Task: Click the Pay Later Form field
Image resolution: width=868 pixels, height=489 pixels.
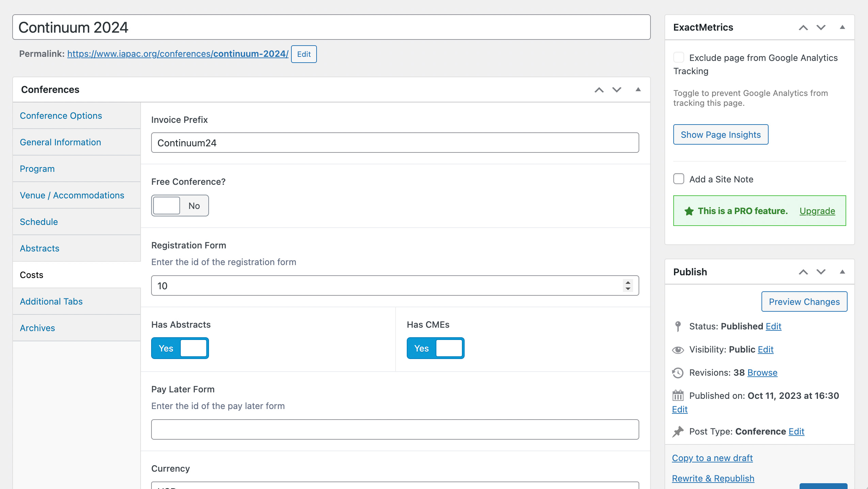Action: tap(395, 429)
